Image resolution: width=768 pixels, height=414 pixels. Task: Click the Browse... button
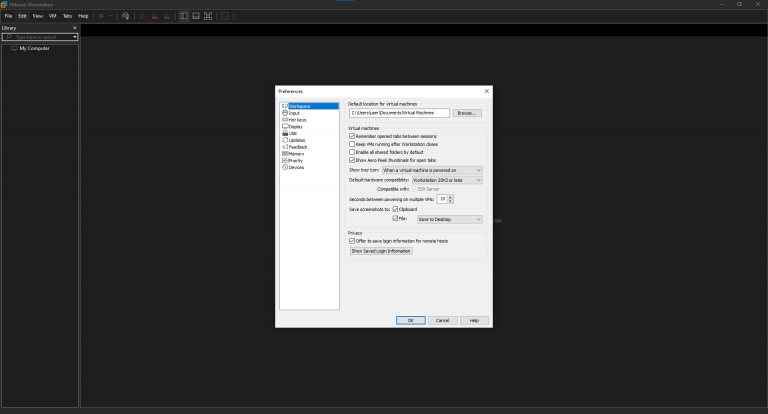click(467, 113)
